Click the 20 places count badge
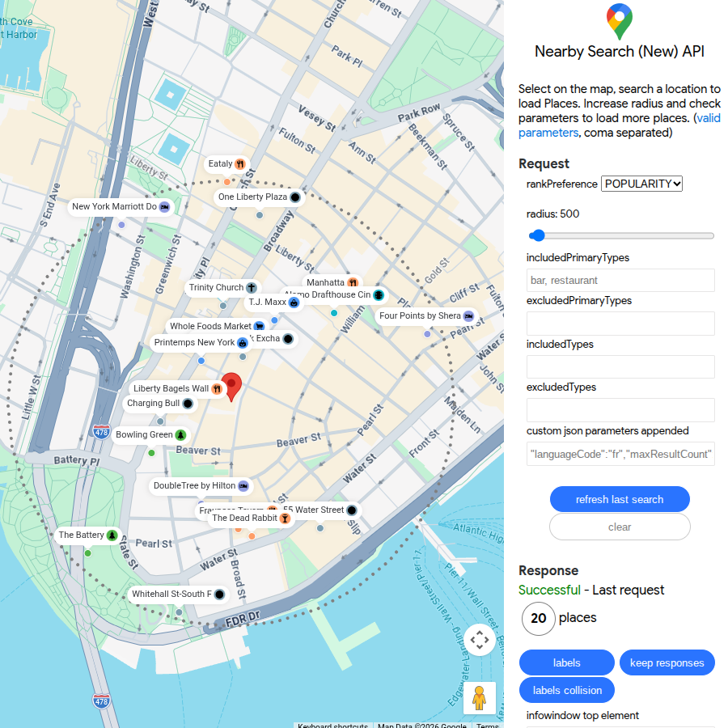Screen dimensions: 728x728 [x=538, y=619]
